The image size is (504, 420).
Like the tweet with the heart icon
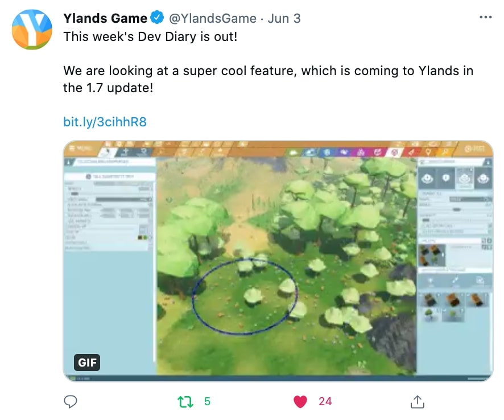point(300,402)
